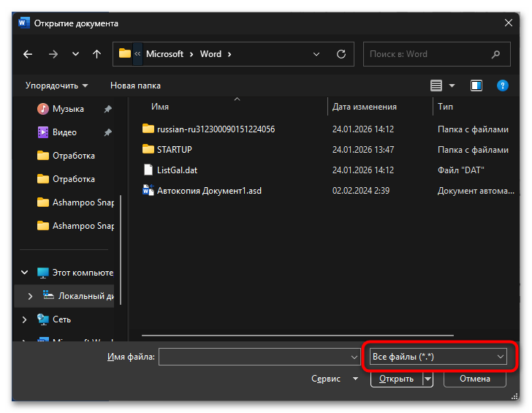Image resolution: width=532 pixels, height=413 pixels.
Task: Select Автокопия Документ1.asd file
Action: click(x=209, y=191)
